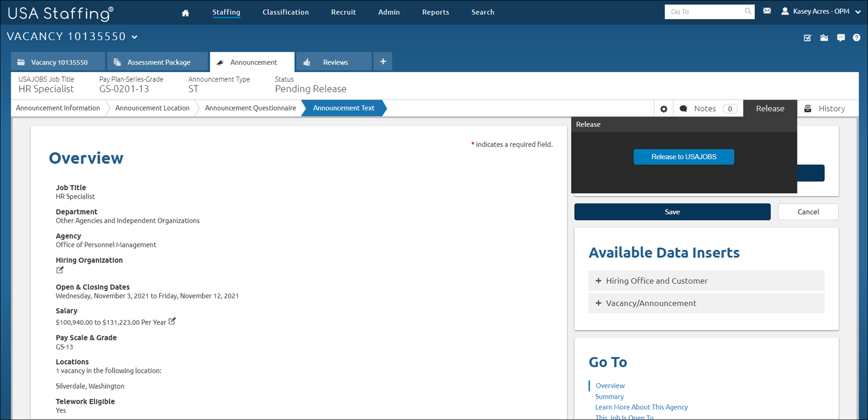
Task: Edit Salary using the pencil icon
Action: pos(172,321)
